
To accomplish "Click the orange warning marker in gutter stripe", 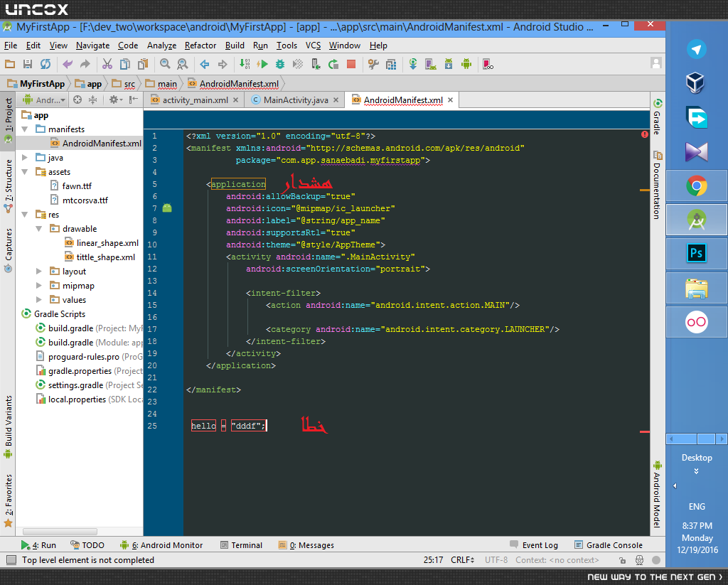I will click(644, 190).
